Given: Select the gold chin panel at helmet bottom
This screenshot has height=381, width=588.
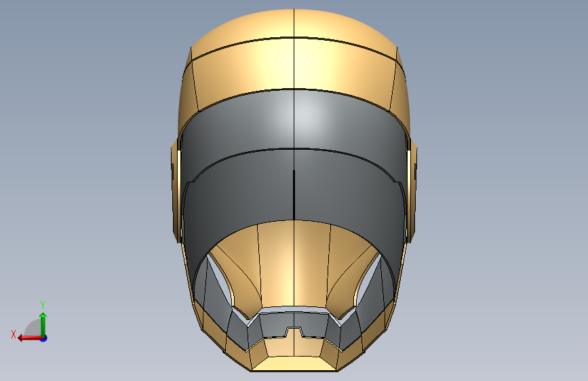Looking at the screenshot, I should click(294, 363).
